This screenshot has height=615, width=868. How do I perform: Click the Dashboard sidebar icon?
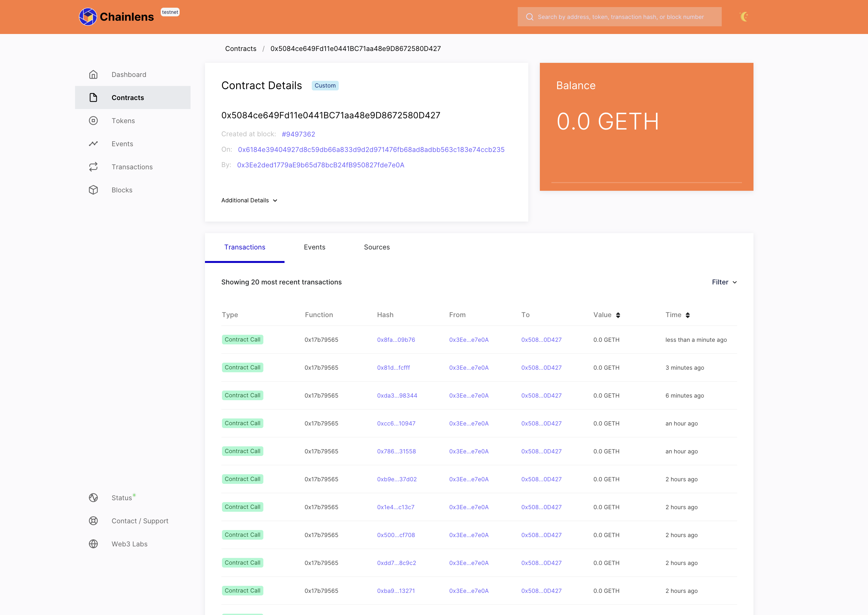pyautogui.click(x=93, y=74)
